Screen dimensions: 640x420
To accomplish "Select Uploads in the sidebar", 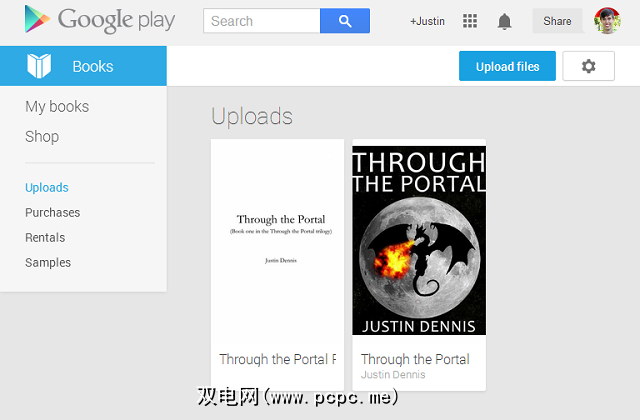I will 47,187.
